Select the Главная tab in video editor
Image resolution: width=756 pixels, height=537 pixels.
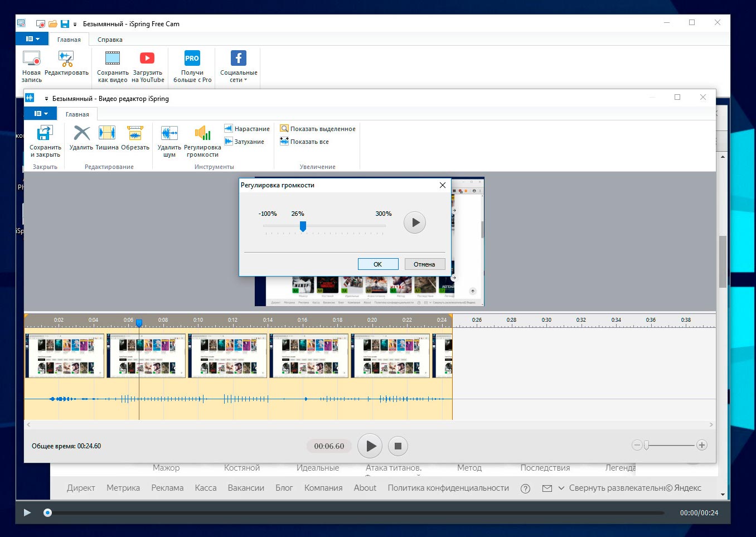[x=77, y=114]
